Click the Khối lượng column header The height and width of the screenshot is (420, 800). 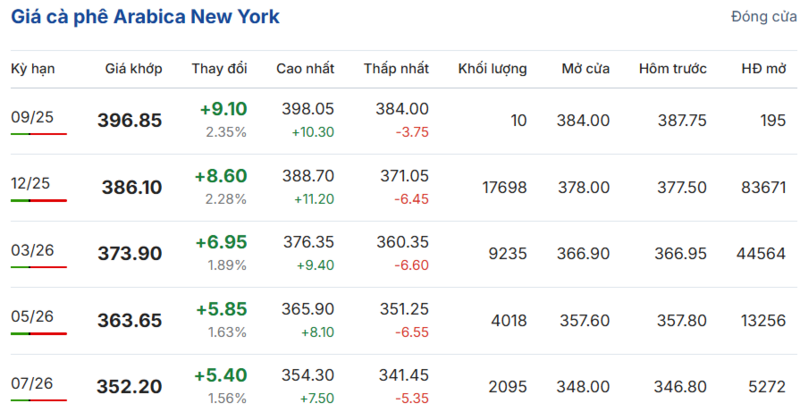click(492, 68)
